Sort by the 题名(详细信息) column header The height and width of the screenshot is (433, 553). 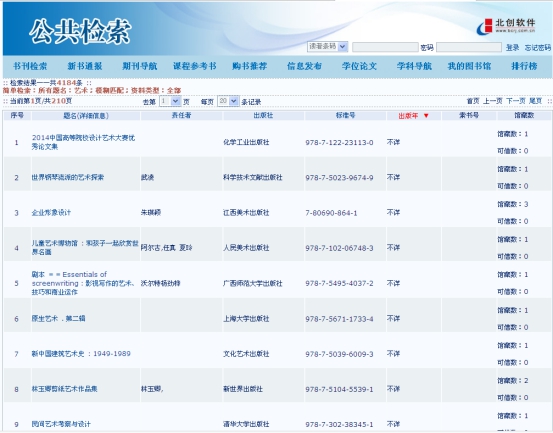[86, 116]
